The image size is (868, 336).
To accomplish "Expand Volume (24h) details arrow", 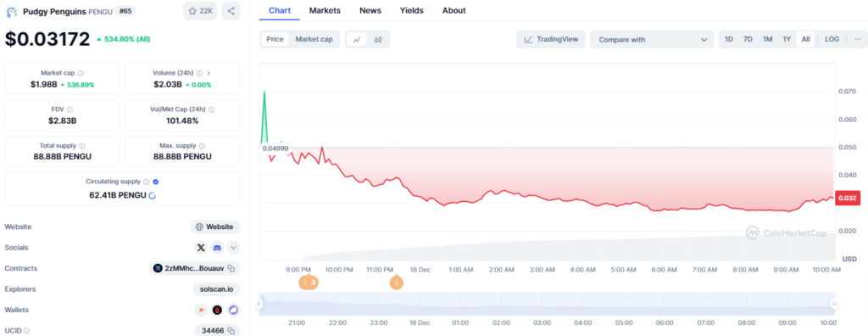I will click(x=209, y=73).
